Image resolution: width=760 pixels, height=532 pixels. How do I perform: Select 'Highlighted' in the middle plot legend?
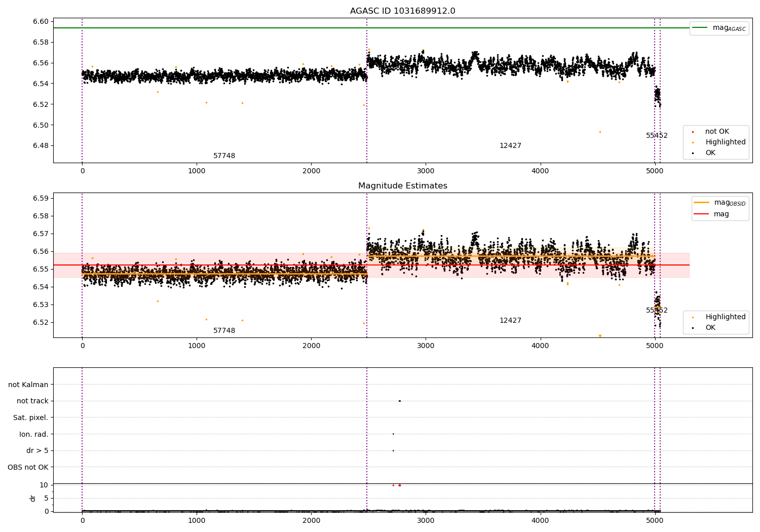(718, 317)
